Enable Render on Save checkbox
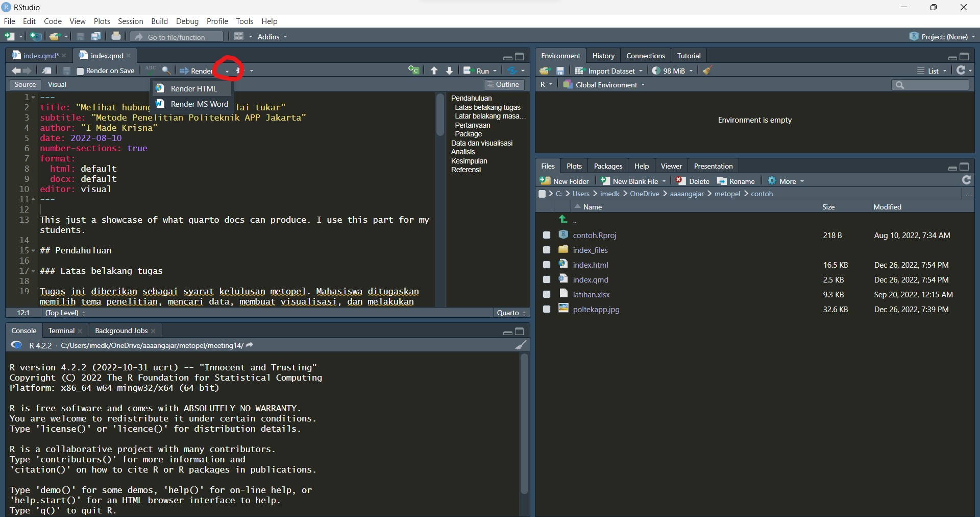Screen dimensions: 980x517 click(80, 71)
